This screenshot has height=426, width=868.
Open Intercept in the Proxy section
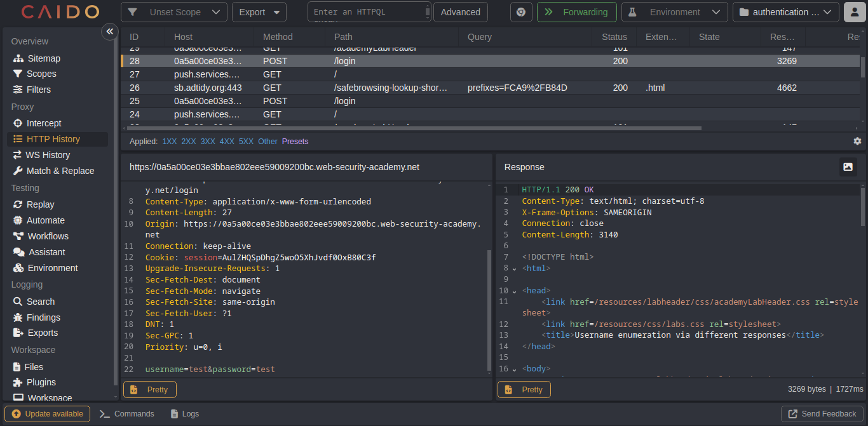44,123
